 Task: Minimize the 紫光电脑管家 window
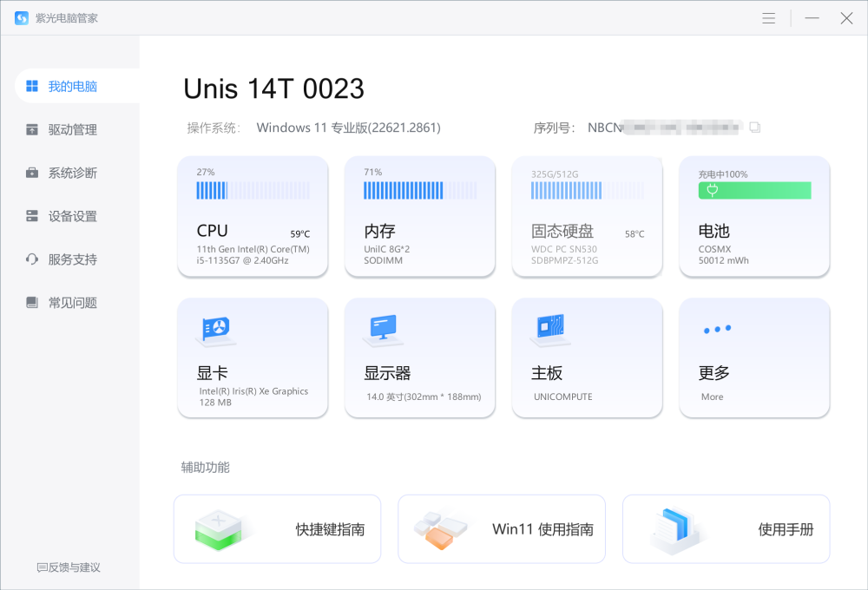click(x=812, y=18)
